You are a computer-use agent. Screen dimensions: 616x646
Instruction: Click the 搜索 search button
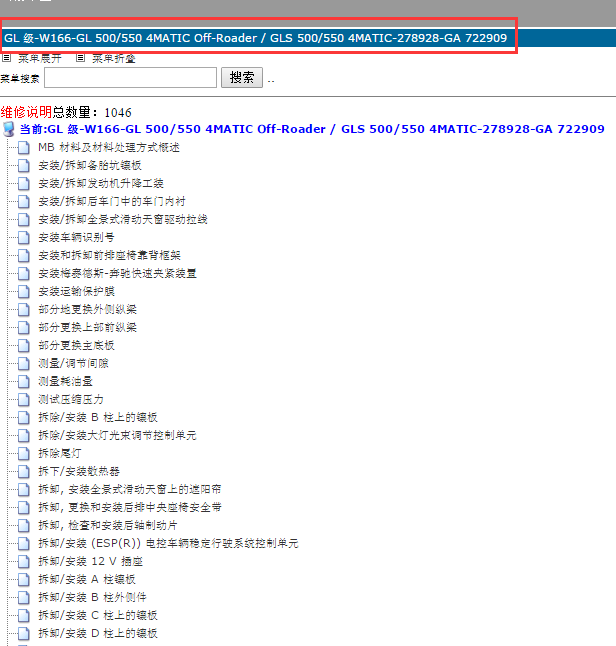pyautogui.click(x=242, y=77)
